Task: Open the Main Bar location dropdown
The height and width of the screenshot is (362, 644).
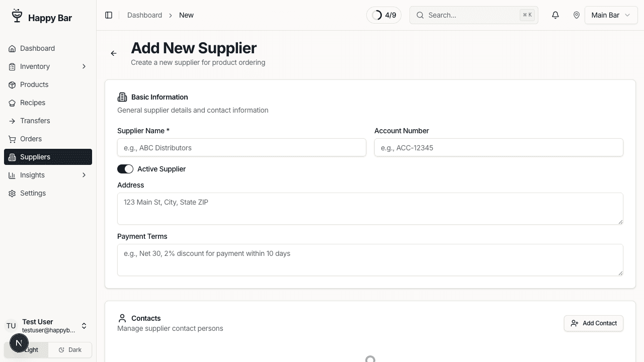Action: pyautogui.click(x=611, y=15)
